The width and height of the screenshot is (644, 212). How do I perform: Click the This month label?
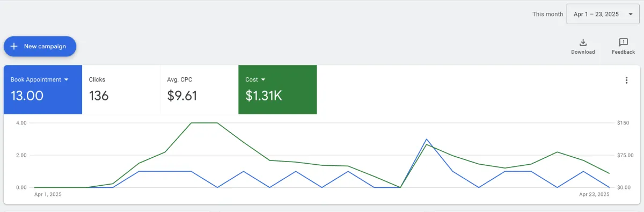coord(547,14)
